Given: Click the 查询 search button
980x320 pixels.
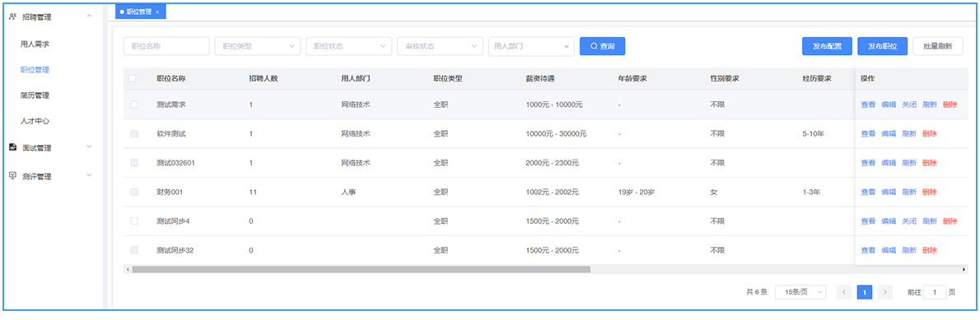Looking at the screenshot, I should tap(603, 46).
